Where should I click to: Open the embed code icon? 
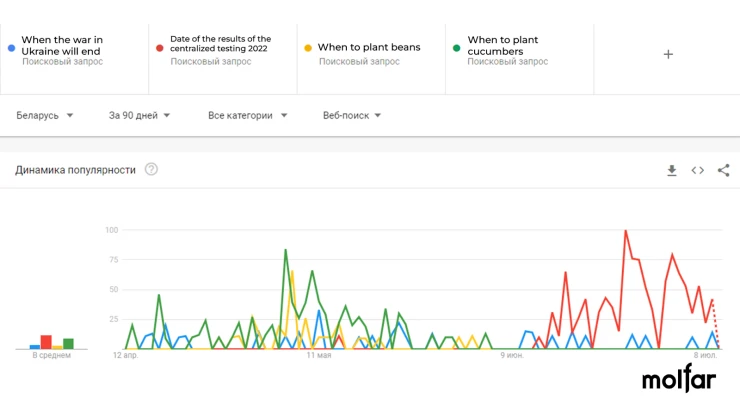pos(698,170)
